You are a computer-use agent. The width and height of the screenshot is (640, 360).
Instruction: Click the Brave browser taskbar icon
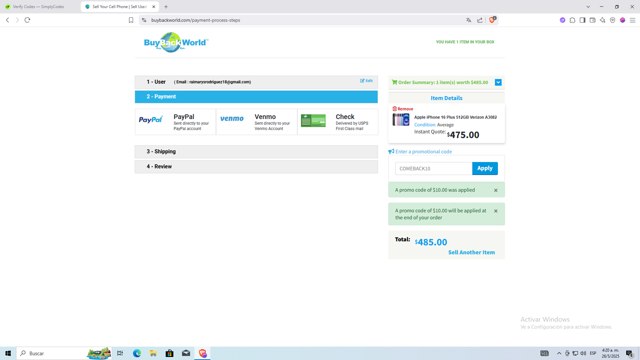(203, 353)
